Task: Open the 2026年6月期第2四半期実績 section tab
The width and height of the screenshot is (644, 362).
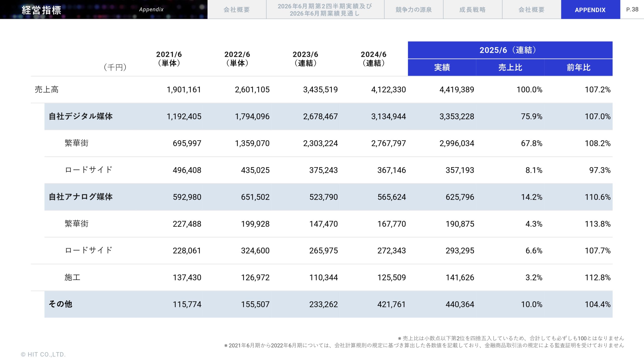Action: click(x=325, y=10)
